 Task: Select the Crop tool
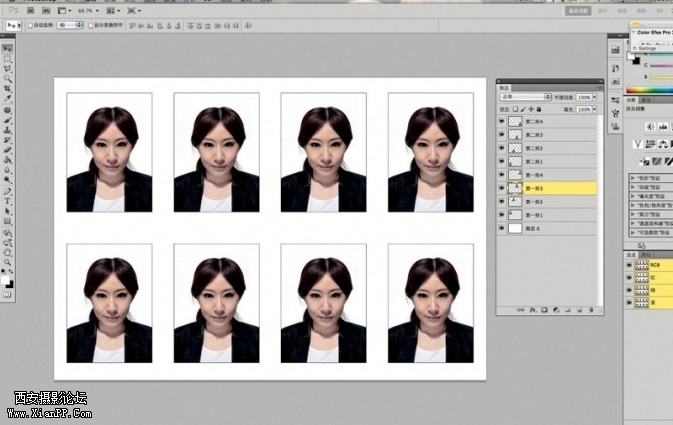pos(7,88)
